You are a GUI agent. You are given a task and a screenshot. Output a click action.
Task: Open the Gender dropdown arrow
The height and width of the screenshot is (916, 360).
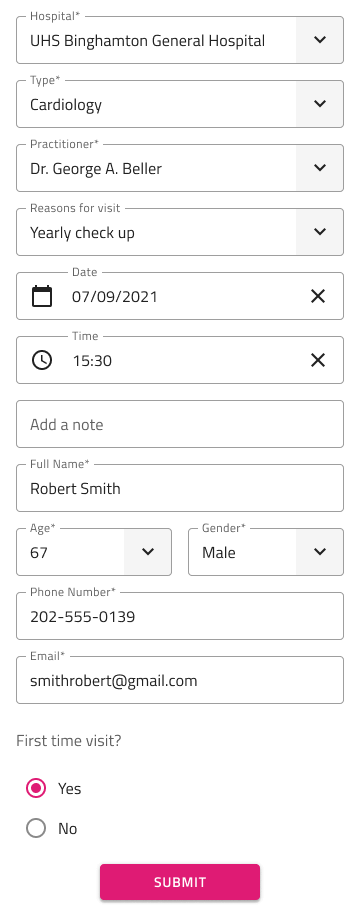[x=320, y=551]
